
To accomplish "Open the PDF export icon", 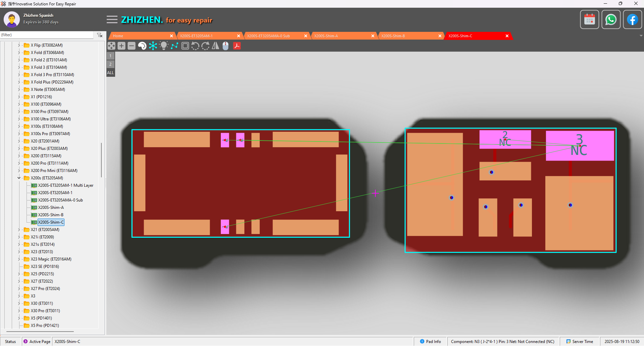I will point(237,46).
